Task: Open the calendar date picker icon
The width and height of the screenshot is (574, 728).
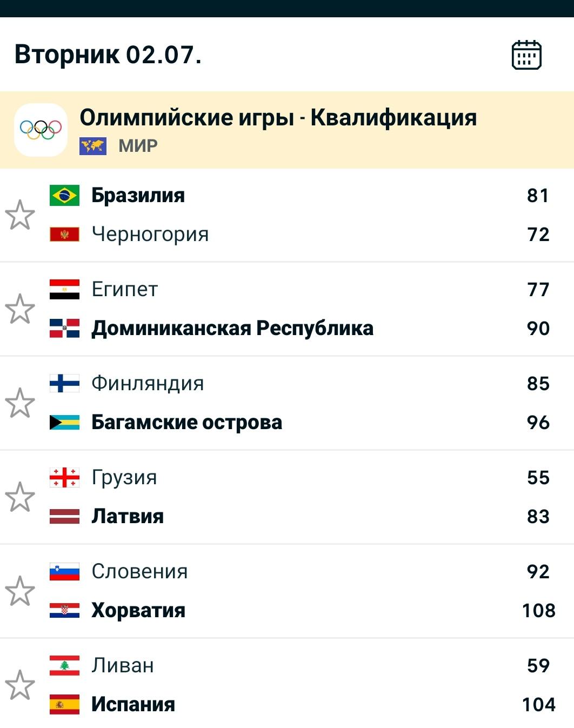Action: pyautogui.click(x=526, y=55)
